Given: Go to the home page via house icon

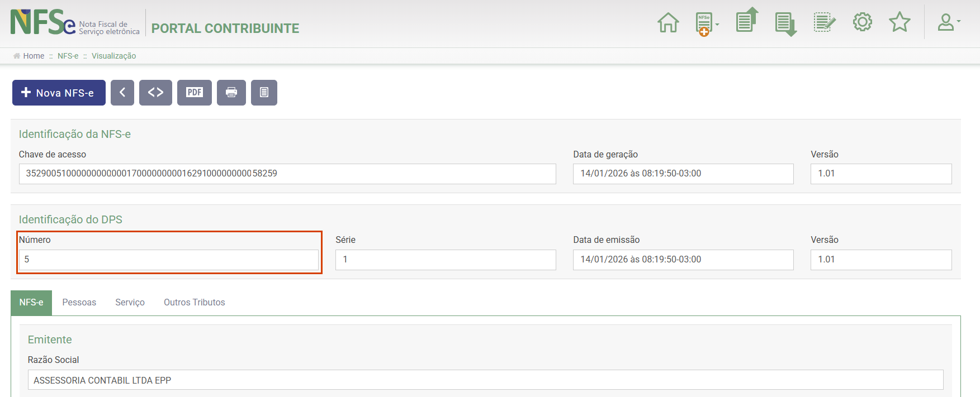Looking at the screenshot, I should tap(668, 23).
